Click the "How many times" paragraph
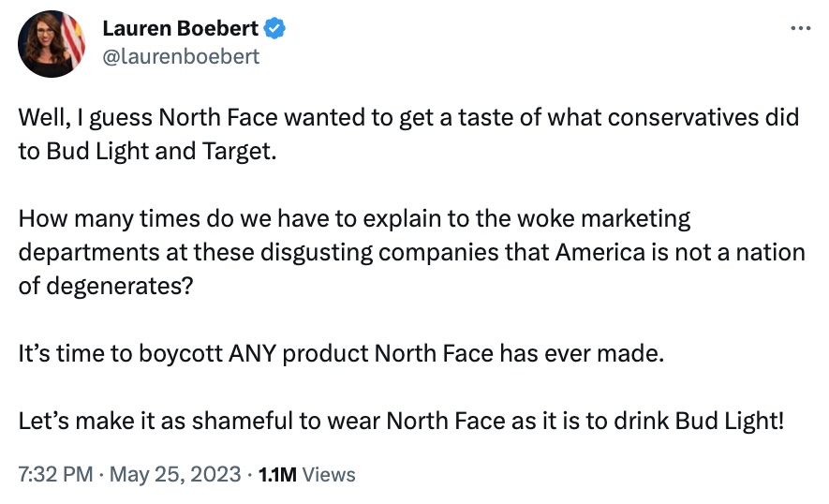 point(411,252)
